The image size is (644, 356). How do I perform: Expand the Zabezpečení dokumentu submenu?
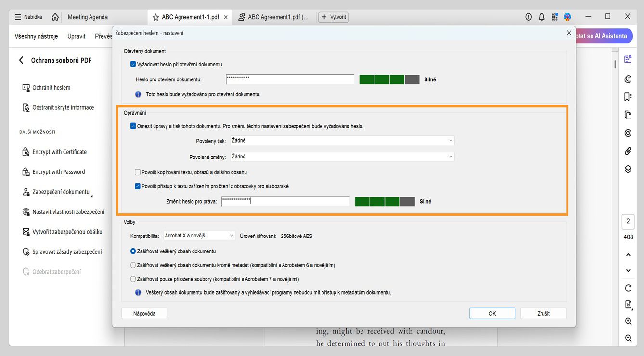58,192
